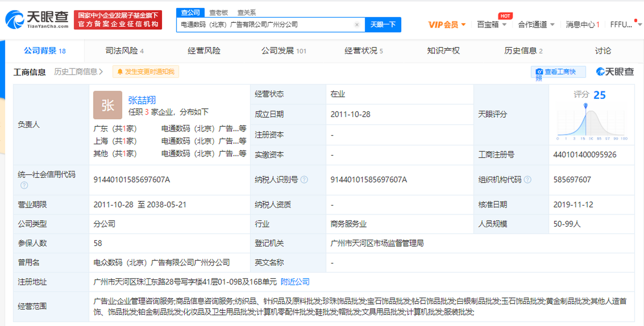The width and height of the screenshot is (644, 326).
Task: Click the 附近公司 link
Action: (x=295, y=282)
